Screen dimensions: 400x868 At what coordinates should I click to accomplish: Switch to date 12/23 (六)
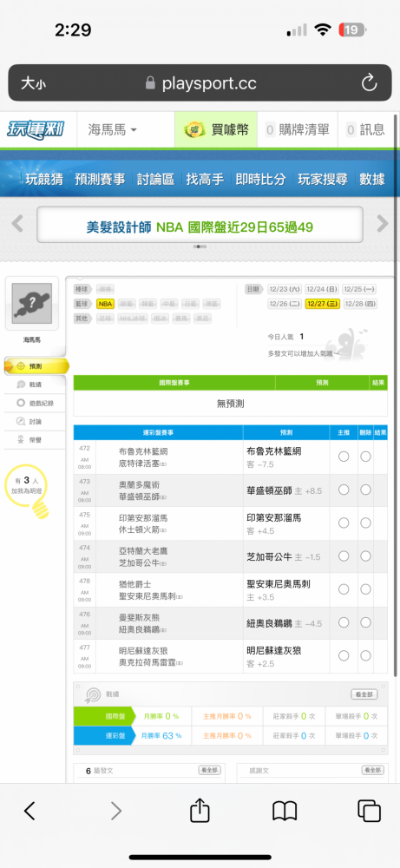(285, 289)
